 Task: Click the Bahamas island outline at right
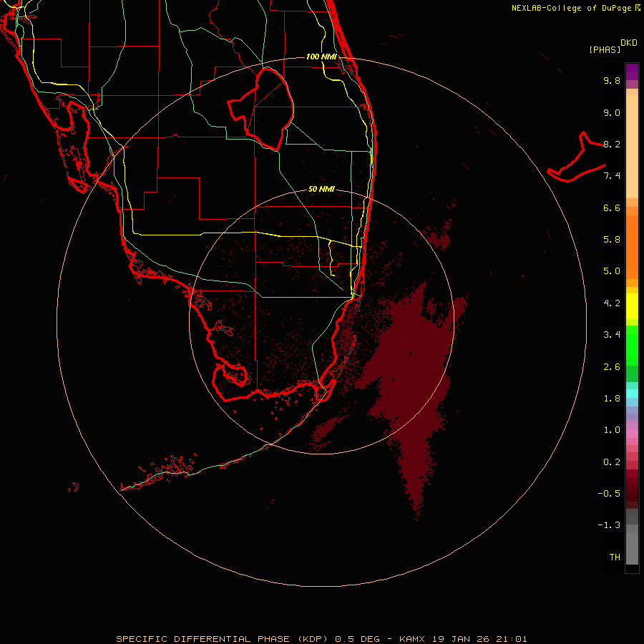coord(576,157)
